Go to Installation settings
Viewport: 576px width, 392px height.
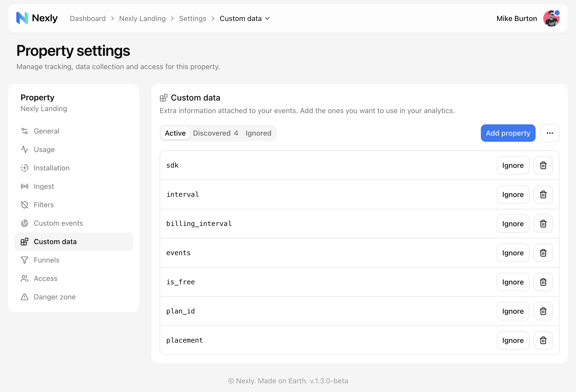[74, 168]
